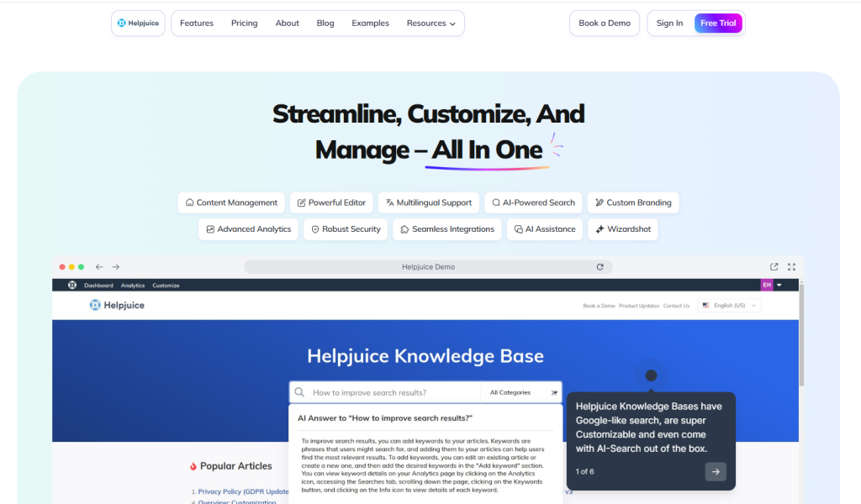Select the Advanced Analytics feature tab
The image size is (861, 504).
[248, 229]
